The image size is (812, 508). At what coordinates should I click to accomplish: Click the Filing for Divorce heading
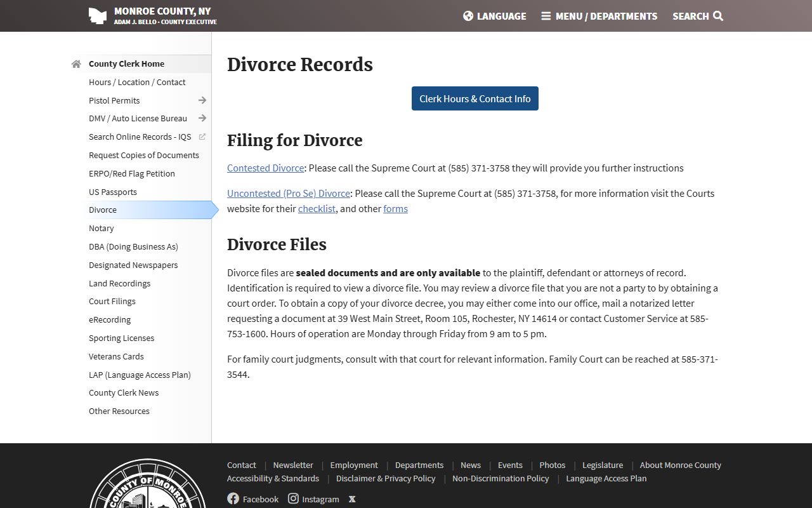[x=295, y=140]
